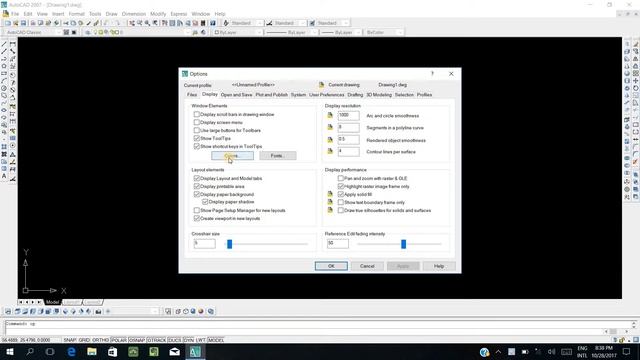The height and width of the screenshot is (360, 640).
Task: Click the Zoom Previous toolbar icon
Action: [155, 23]
